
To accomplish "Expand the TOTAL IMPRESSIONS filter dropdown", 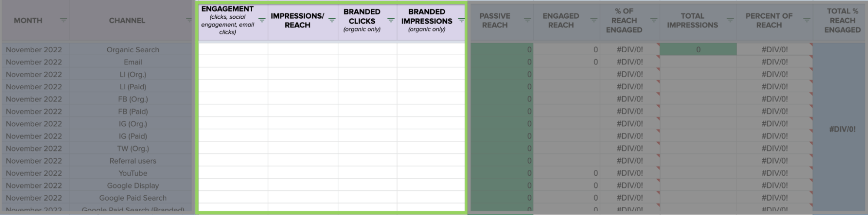I will [730, 20].
